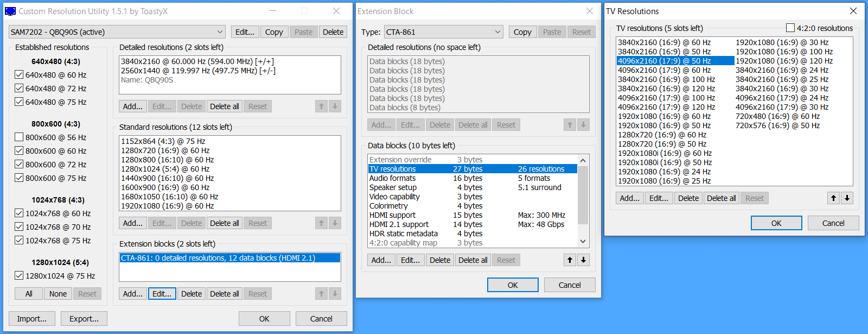Screen dimensions: 868x334
Task: Select the Colorimetry data block
Action: click(x=473, y=206)
